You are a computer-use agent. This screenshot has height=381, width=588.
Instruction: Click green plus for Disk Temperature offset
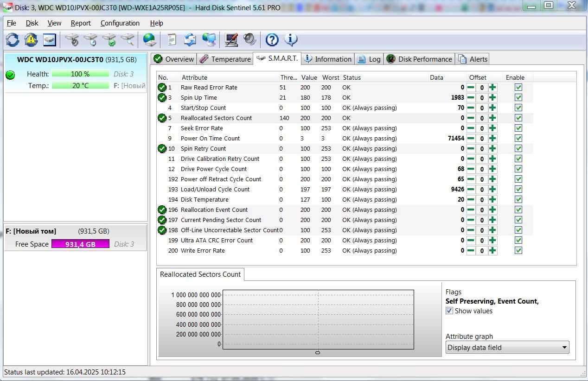click(492, 199)
